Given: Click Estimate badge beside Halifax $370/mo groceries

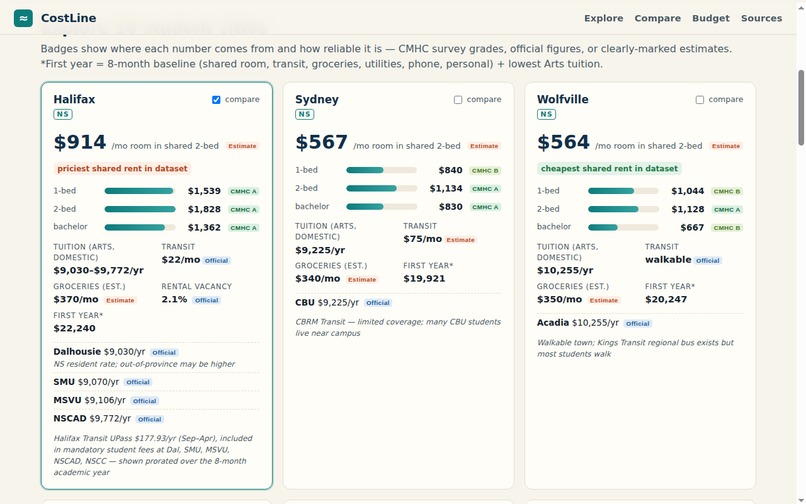Looking at the screenshot, I should click(120, 300).
